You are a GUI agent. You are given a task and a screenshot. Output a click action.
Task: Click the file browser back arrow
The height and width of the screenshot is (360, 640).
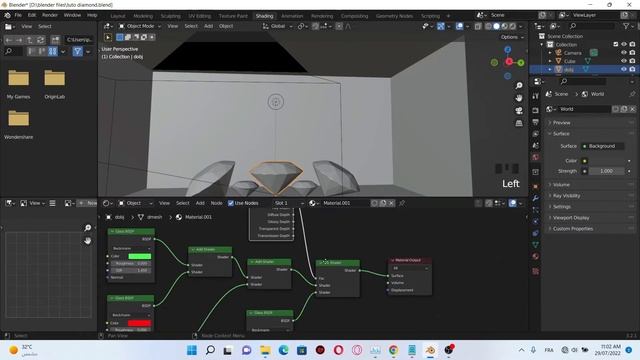(9, 40)
